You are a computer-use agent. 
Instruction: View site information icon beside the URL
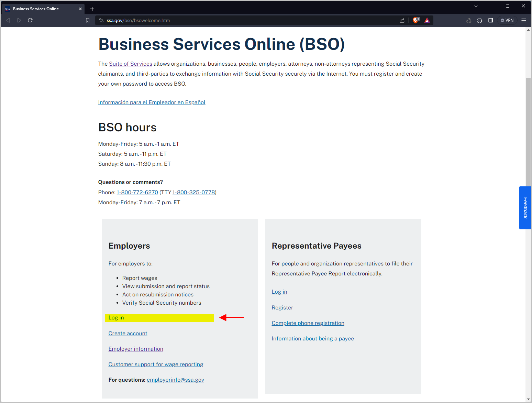click(101, 20)
